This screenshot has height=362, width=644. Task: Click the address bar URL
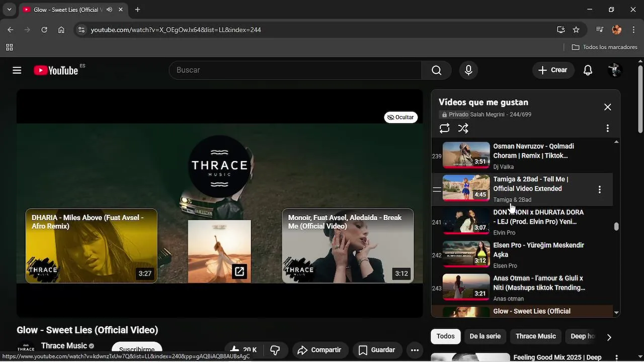point(176,30)
